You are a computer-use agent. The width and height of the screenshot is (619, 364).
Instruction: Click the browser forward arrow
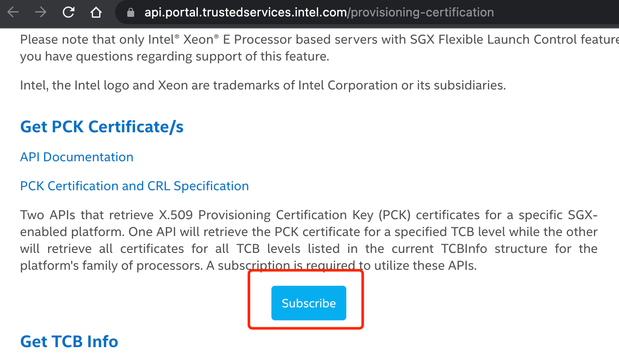(41, 12)
